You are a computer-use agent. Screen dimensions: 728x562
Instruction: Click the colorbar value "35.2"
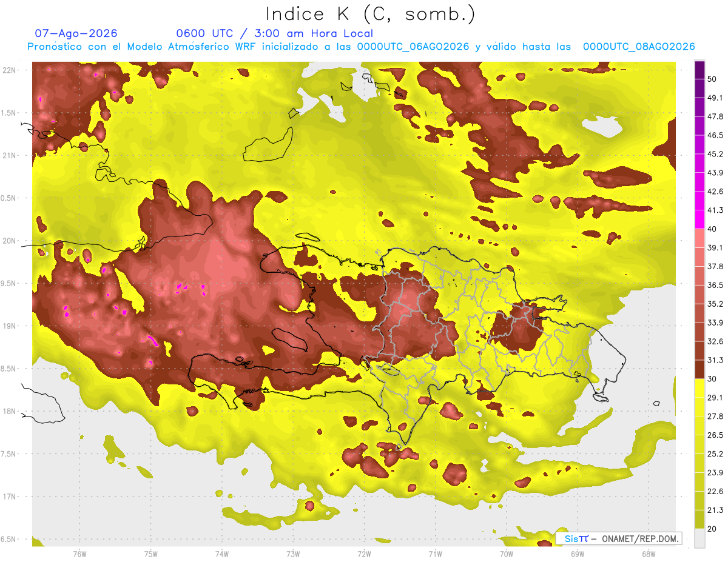[715, 304]
